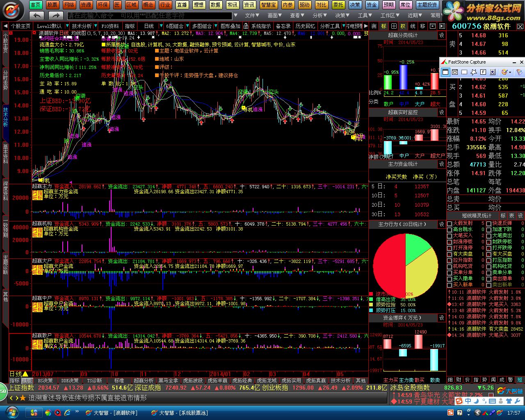Open the 文件 menu
The height and width of the screenshot is (420, 525).
252,16
